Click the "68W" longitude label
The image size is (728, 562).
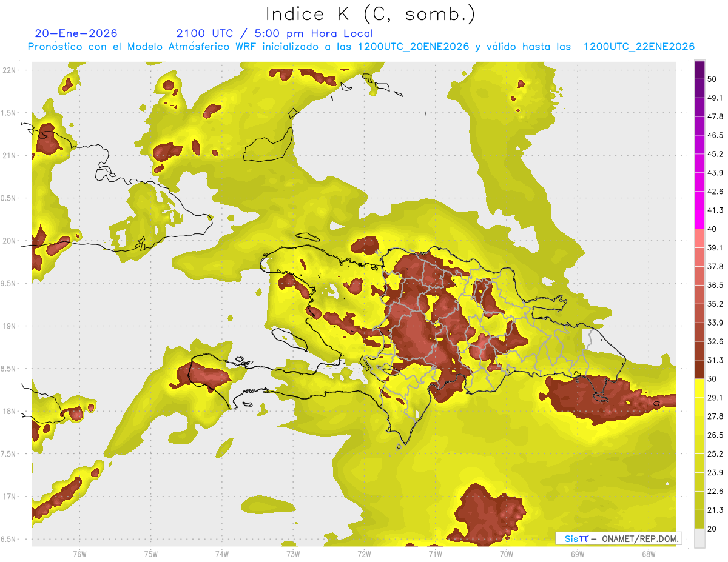649,554
